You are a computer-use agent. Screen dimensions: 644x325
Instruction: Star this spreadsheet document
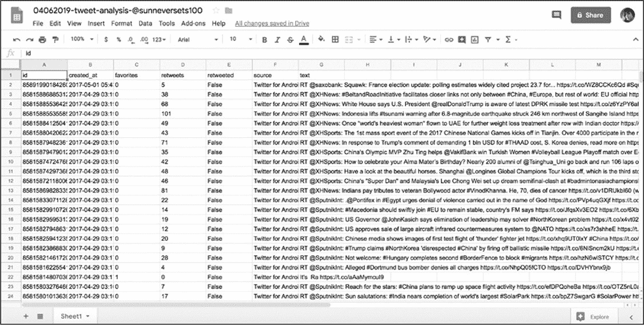pos(216,10)
